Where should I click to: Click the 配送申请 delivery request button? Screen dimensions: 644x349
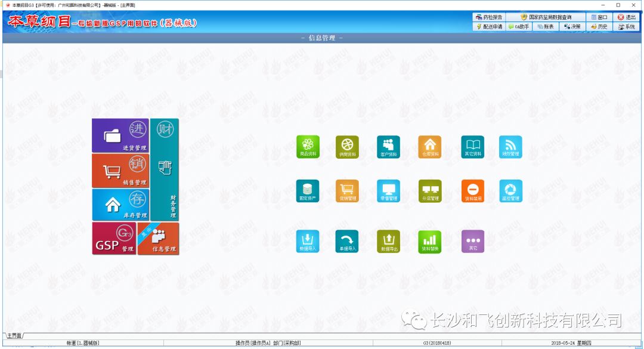489,27
